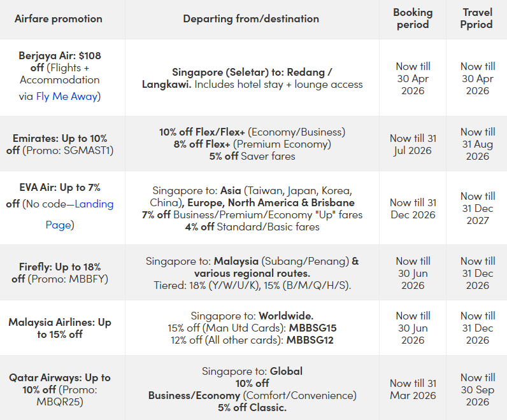Click the MBBSG15 promo code text
The image size is (507, 420).
coord(313,328)
